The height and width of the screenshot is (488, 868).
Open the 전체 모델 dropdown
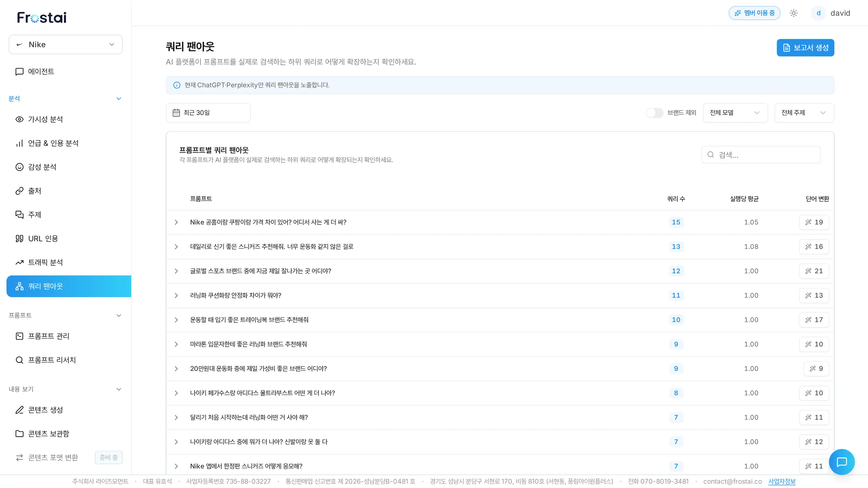pyautogui.click(x=735, y=113)
